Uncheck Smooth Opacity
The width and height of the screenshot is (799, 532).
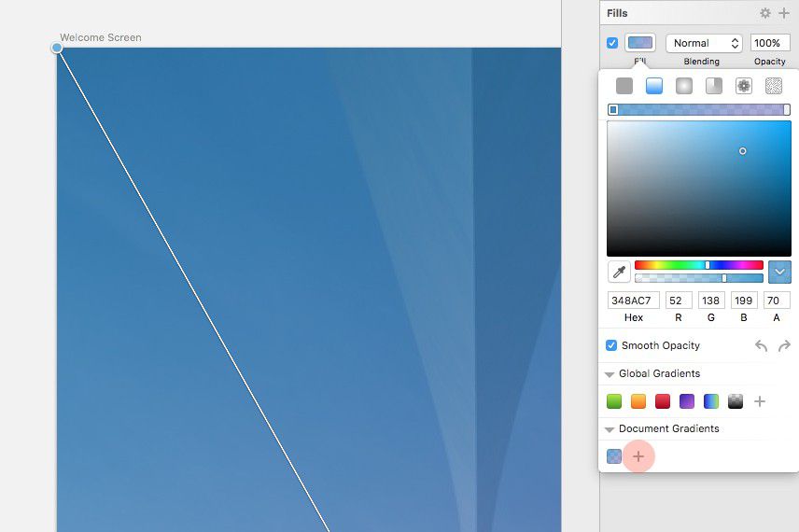(611, 345)
